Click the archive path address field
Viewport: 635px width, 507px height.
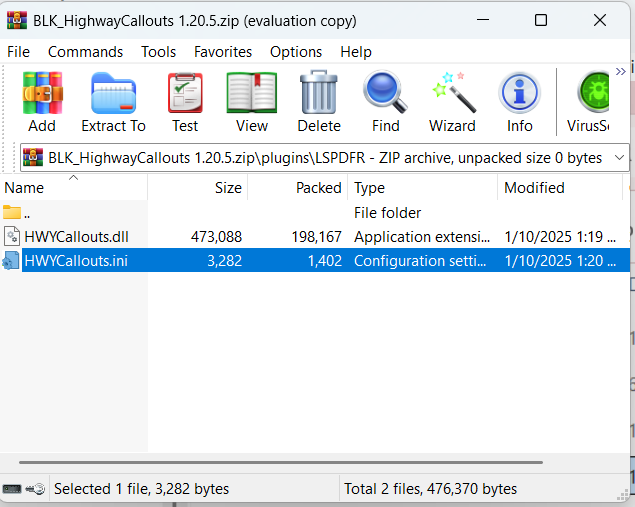tap(325, 157)
